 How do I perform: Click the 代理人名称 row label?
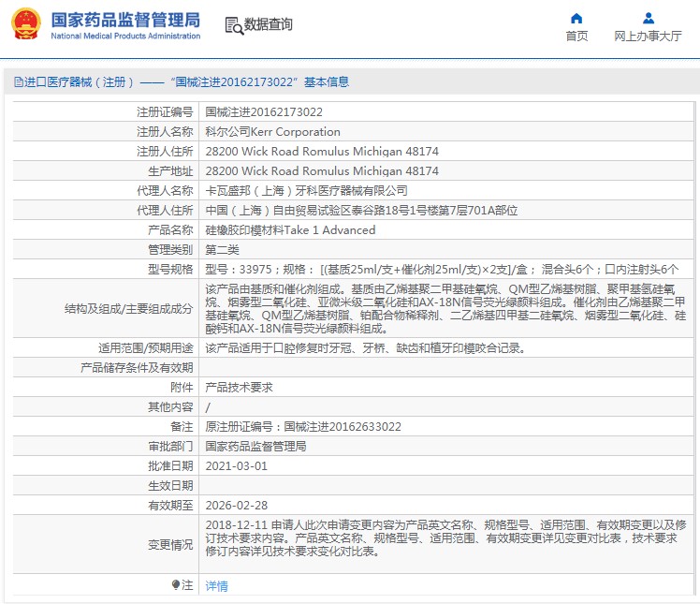(x=165, y=191)
